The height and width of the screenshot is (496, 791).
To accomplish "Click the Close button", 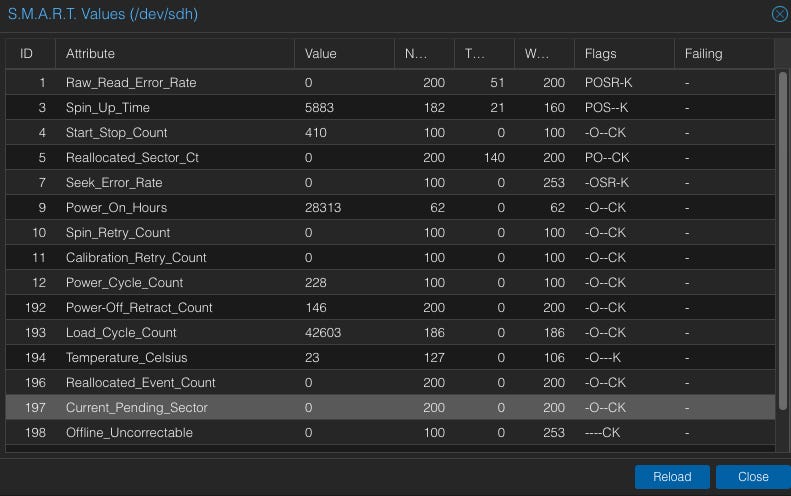I will [x=753, y=477].
